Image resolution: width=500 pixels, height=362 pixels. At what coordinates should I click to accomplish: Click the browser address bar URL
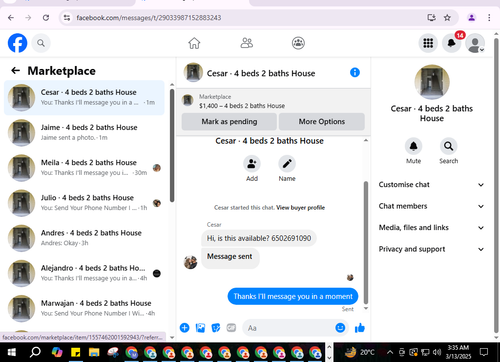[x=149, y=18]
